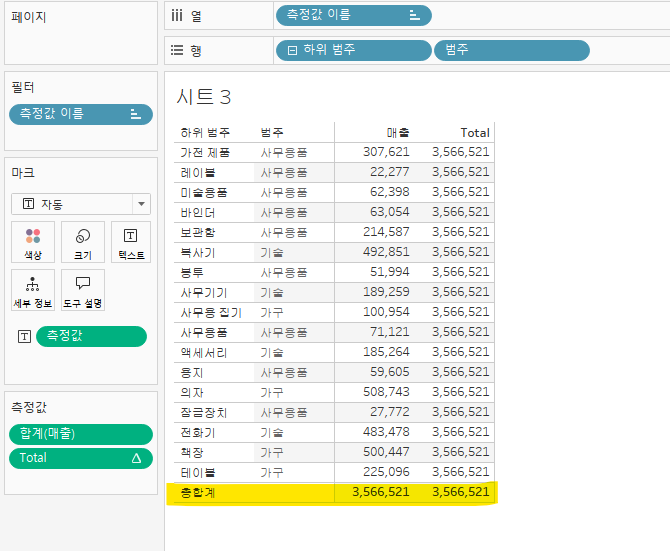
Task: Select the 바인더 row label
Action: pos(197,213)
